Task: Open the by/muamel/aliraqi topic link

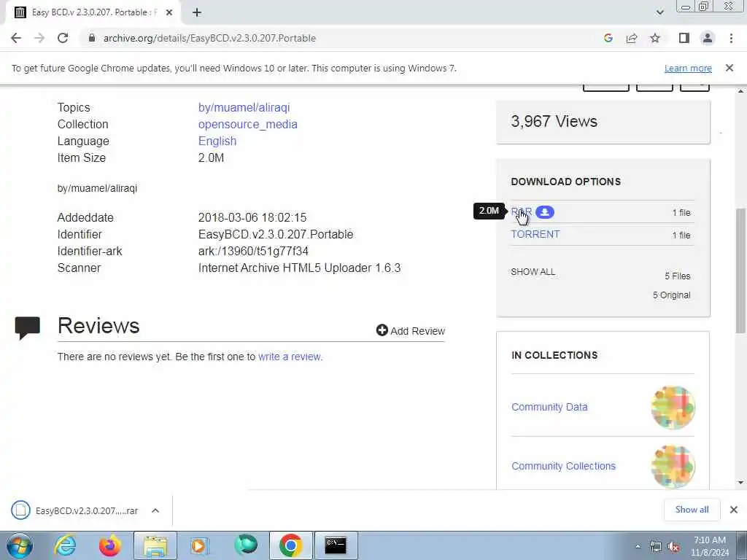Action: coord(244,108)
